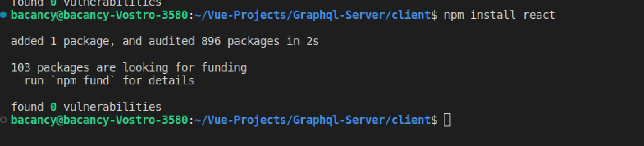Click the word "vulnerabilities" in the lower output line
Screen dimensions: 644x146
click(x=112, y=107)
